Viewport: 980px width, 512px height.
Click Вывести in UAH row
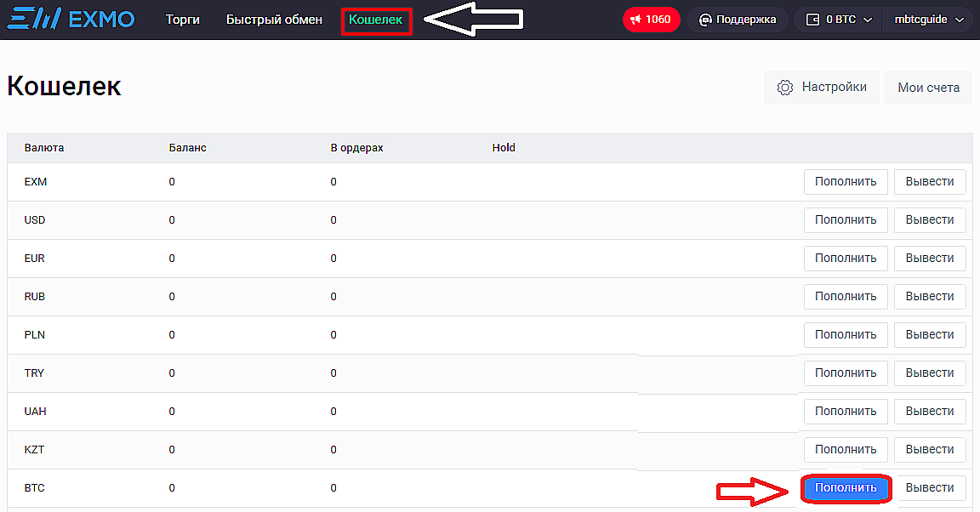(930, 412)
